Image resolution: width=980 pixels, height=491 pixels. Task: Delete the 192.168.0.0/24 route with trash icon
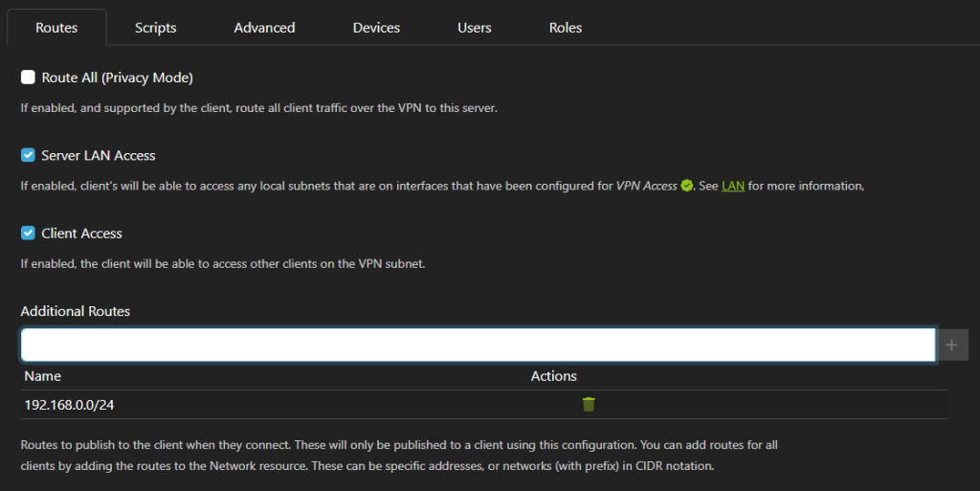pyautogui.click(x=589, y=404)
